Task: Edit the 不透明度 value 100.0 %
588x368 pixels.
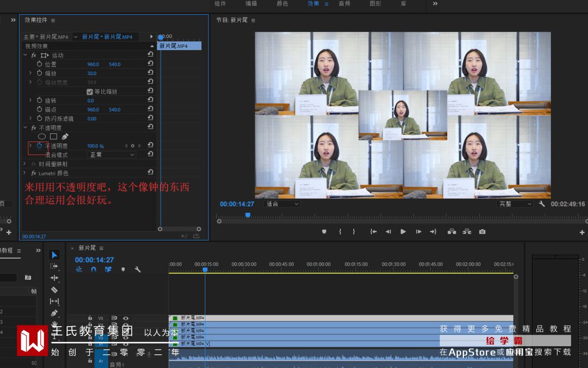Action: pyautogui.click(x=95, y=146)
